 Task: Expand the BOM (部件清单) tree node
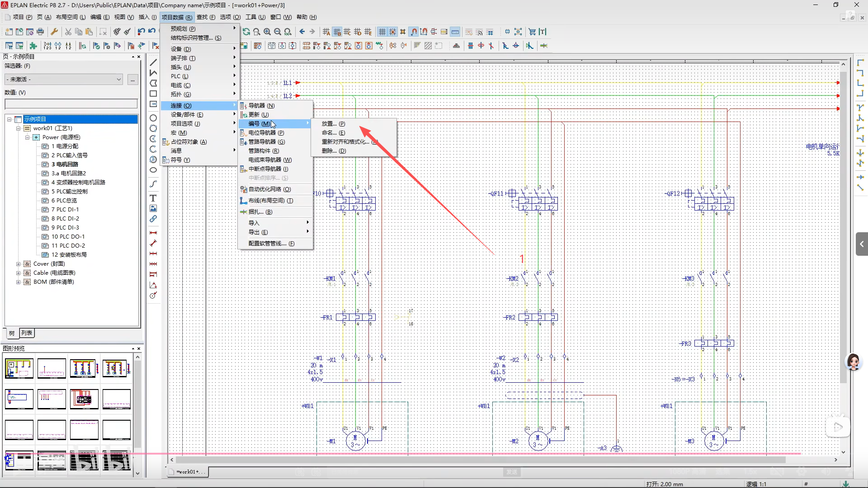point(18,282)
